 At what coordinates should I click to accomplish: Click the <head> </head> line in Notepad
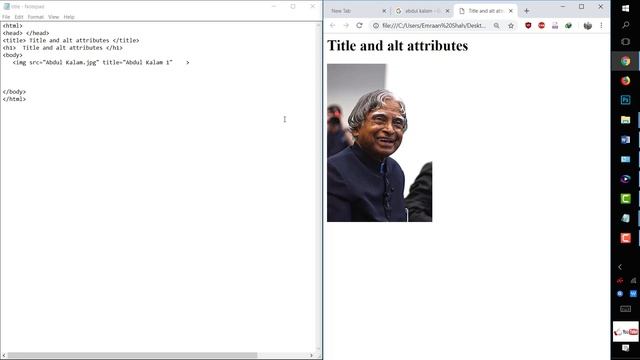coord(26,33)
